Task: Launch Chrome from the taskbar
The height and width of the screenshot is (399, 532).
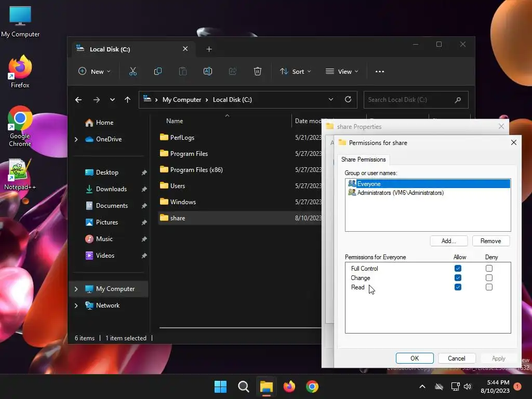Action: (x=312, y=387)
